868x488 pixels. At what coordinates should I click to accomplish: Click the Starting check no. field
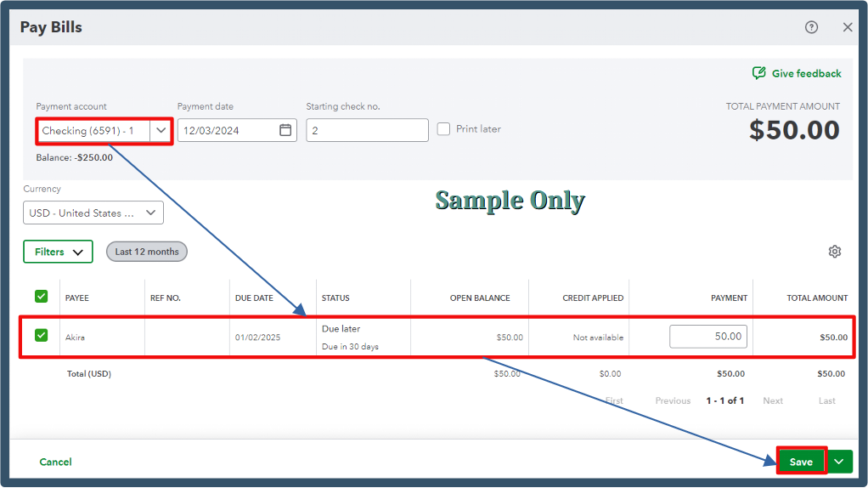367,130
